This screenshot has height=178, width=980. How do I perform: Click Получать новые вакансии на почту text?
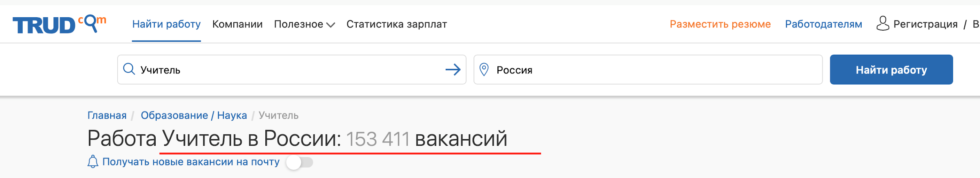[x=191, y=162]
